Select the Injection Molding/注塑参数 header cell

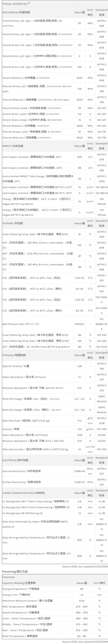[x=19, y=583]
